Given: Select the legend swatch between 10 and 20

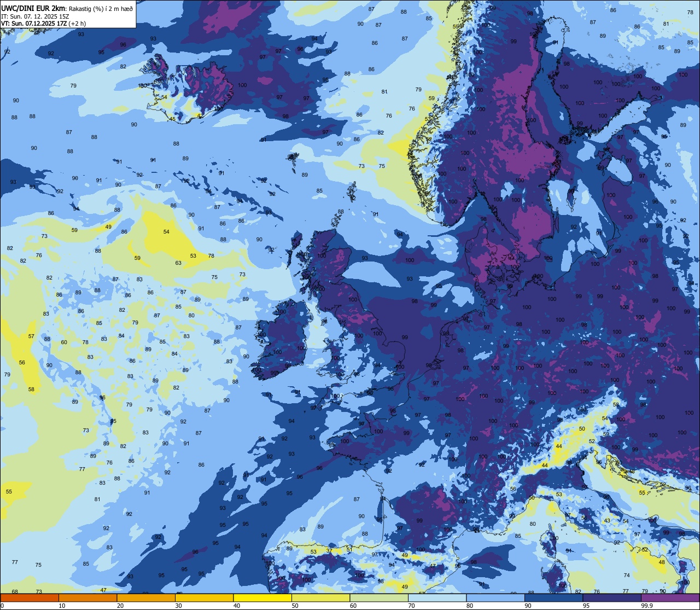Looking at the screenshot, I should point(87,598).
